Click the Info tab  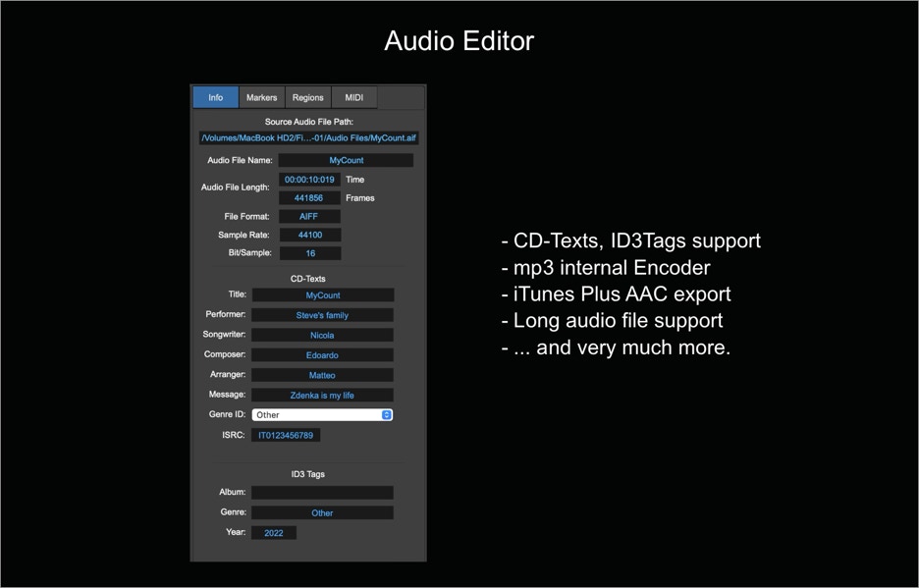click(215, 97)
